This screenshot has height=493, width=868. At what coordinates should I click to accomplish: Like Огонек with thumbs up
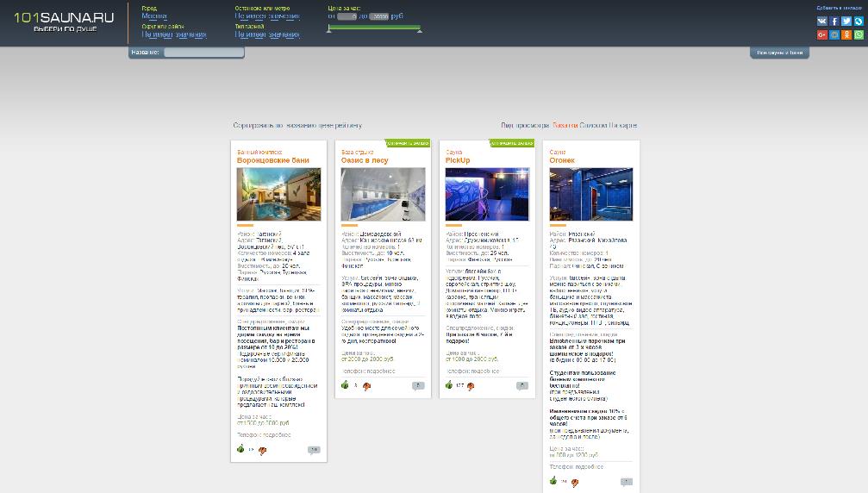[x=553, y=480]
